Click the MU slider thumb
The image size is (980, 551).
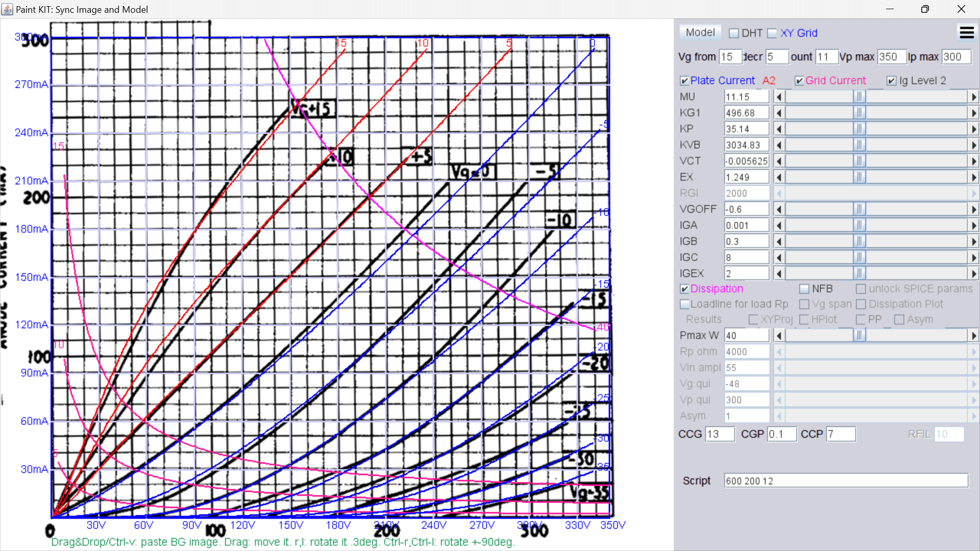tap(860, 97)
